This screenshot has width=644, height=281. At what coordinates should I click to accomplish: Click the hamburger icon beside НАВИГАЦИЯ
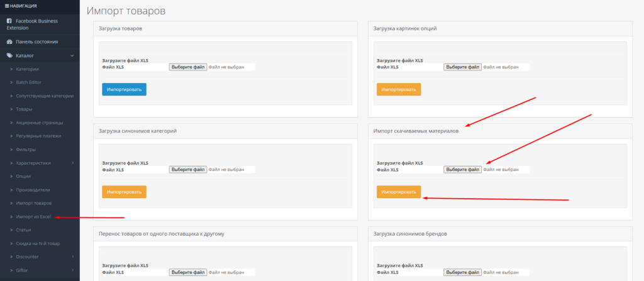(4, 6)
